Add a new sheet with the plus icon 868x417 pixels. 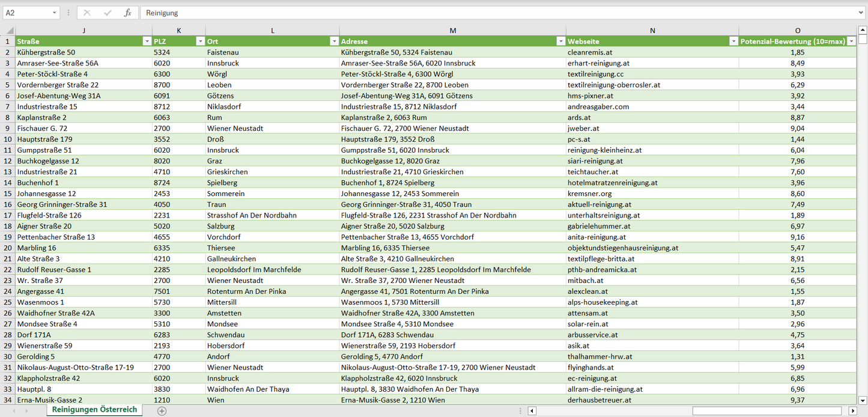click(162, 411)
